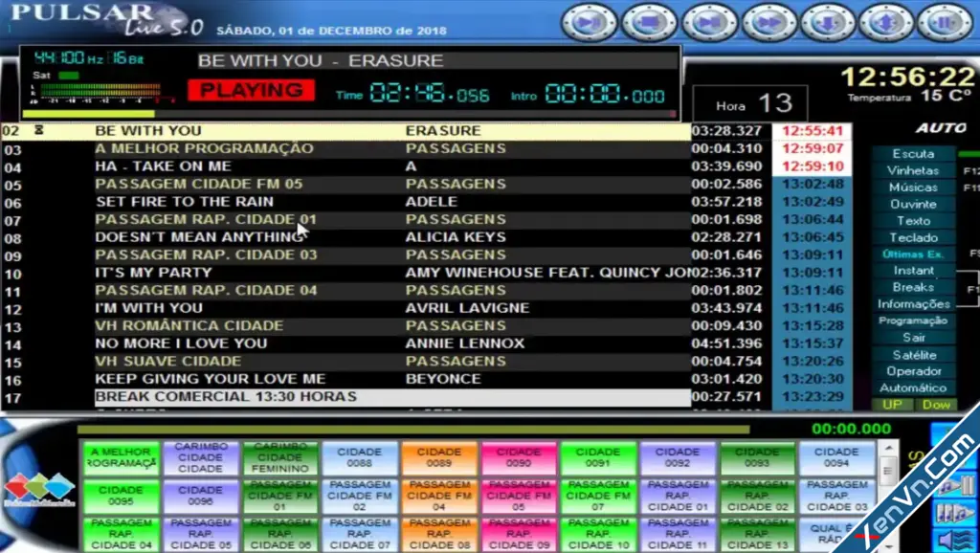The width and height of the screenshot is (980, 553).
Task: Click the round pause button
Action: (x=946, y=23)
